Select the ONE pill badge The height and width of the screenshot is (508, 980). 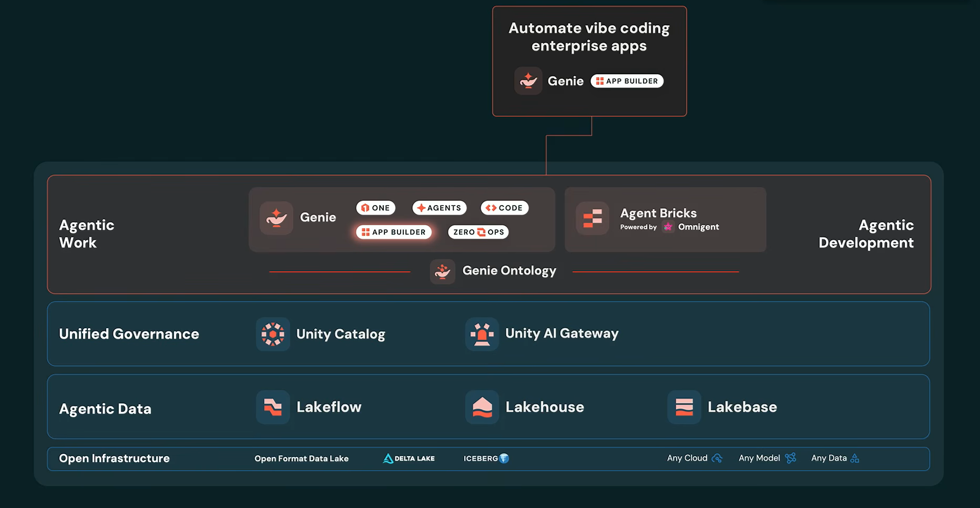tap(375, 208)
